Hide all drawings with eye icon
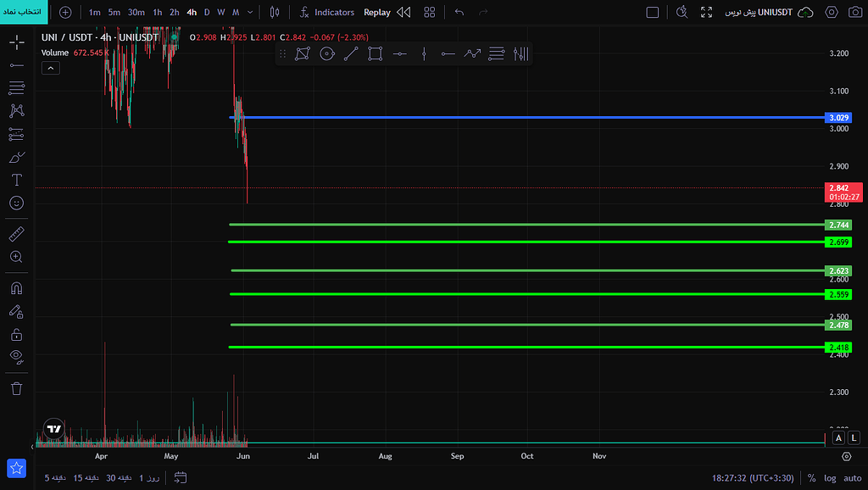This screenshot has height=490, width=868. pos(17,357)
